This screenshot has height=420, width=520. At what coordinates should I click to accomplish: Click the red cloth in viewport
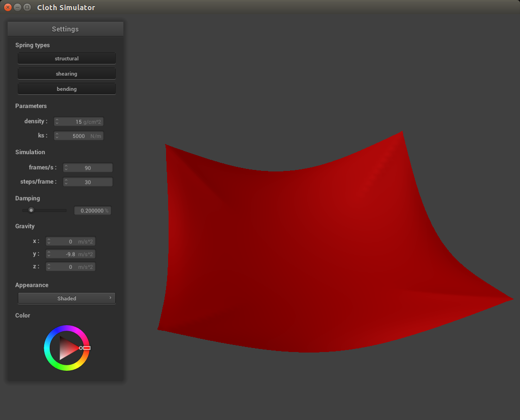pos(305,254)
